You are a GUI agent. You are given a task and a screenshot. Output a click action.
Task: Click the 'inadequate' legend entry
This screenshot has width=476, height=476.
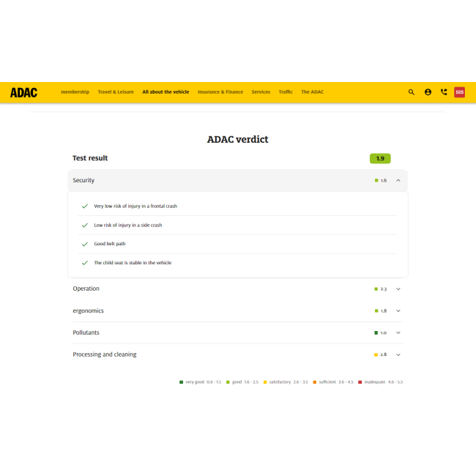tap(380, 382)
